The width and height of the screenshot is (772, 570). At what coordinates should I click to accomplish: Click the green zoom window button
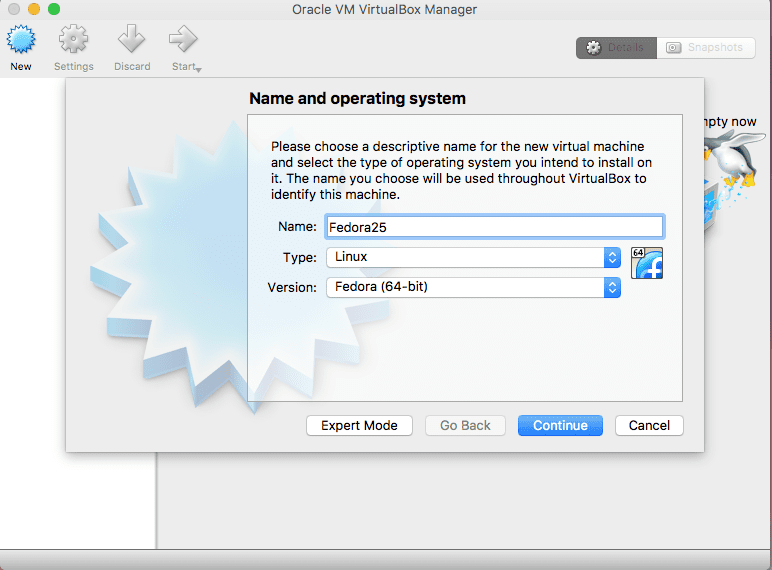click(54, 9)
